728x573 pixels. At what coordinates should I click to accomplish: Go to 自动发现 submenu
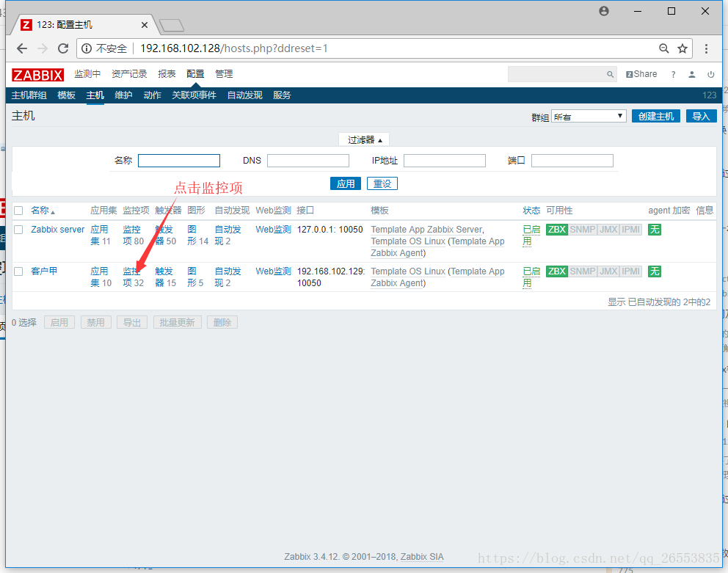[244, 95]
